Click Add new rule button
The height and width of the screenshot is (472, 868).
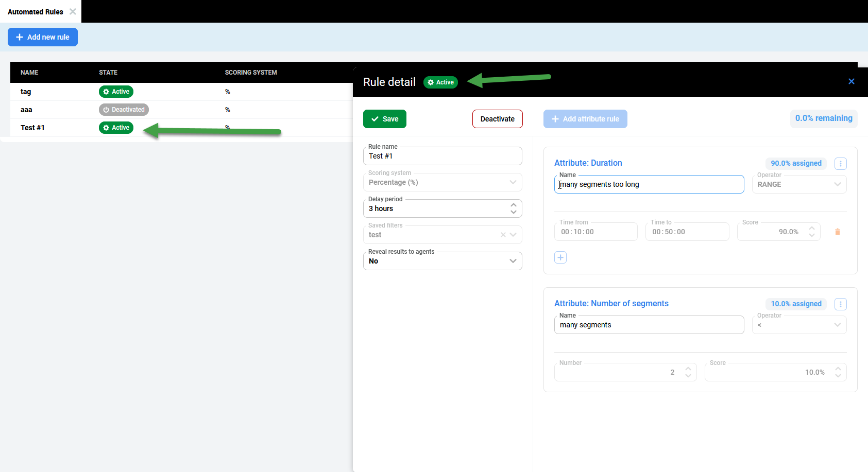pos(43,37)
